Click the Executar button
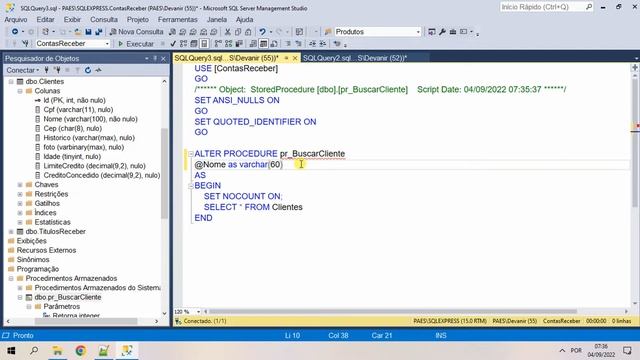The height and width of the screenshot is (360, 640). (136, 44)
